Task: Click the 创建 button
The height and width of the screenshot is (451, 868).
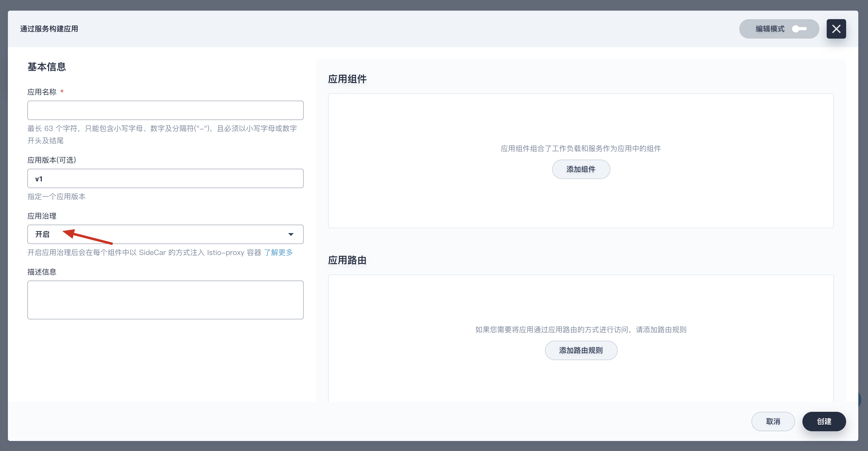Action: pos(824,421)
